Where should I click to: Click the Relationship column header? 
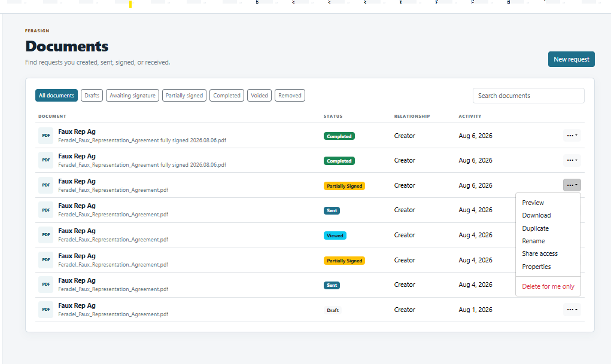point(412,117)
